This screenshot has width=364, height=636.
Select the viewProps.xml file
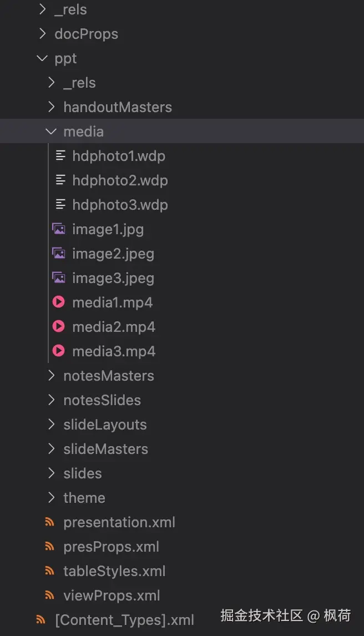(112, 595)
